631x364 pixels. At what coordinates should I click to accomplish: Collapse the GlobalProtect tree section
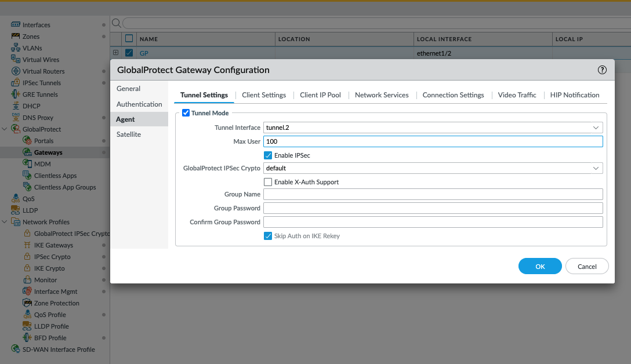5,129
